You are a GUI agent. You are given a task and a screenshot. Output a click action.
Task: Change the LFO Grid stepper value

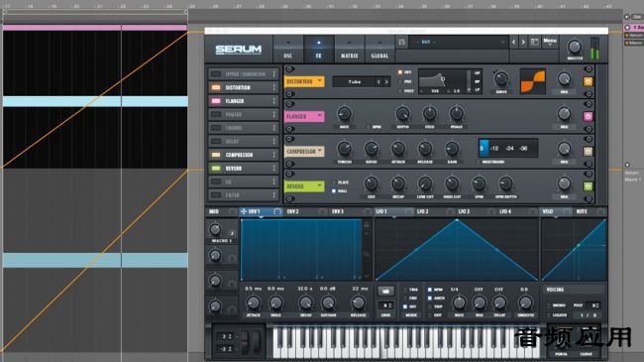[x=385, y=305]
